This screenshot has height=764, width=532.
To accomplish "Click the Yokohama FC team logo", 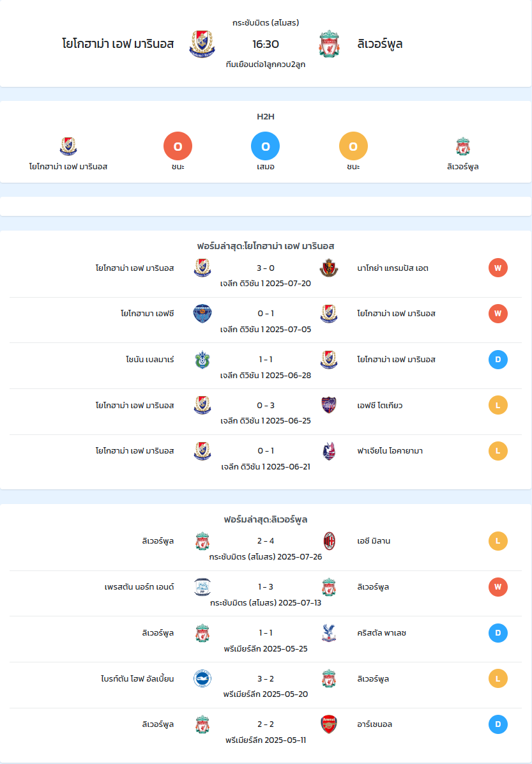I will 202,313.
